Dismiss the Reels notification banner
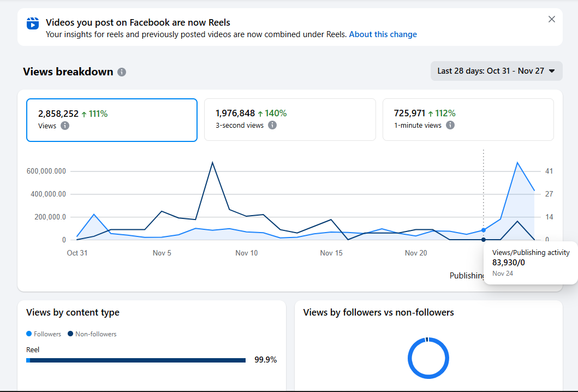578x392 pixels. point(551,19)
